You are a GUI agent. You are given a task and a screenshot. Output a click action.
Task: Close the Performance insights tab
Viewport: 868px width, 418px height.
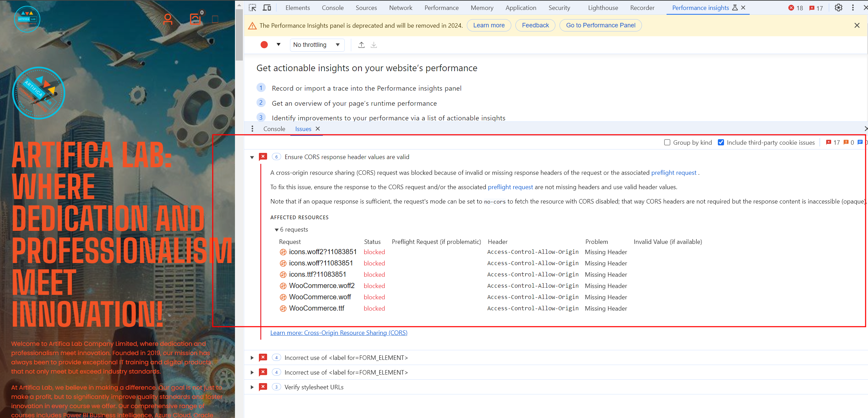pyautogui.click(x=743, y=8)
